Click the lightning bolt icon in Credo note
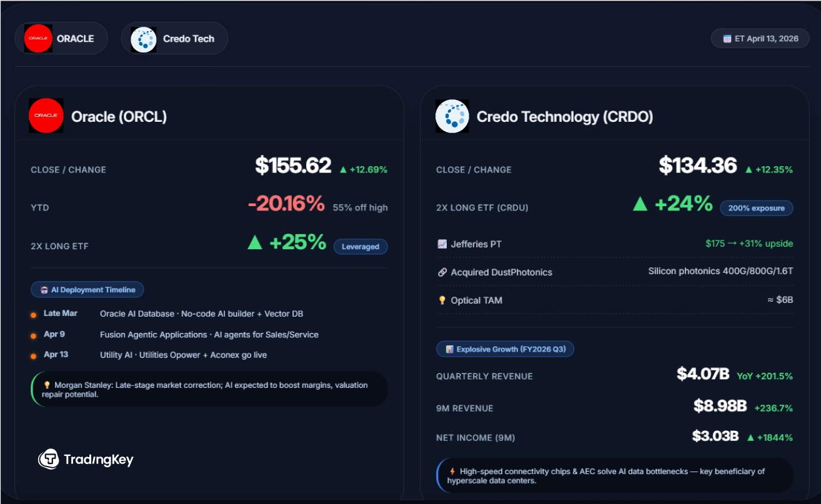Screen dimensions: 821x504 click(452, 472)
